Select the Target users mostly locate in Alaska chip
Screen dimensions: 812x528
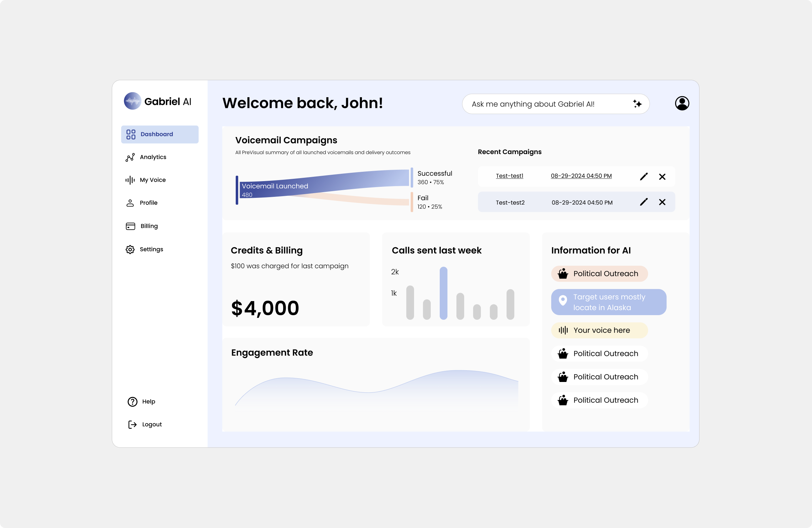point(608,302)
